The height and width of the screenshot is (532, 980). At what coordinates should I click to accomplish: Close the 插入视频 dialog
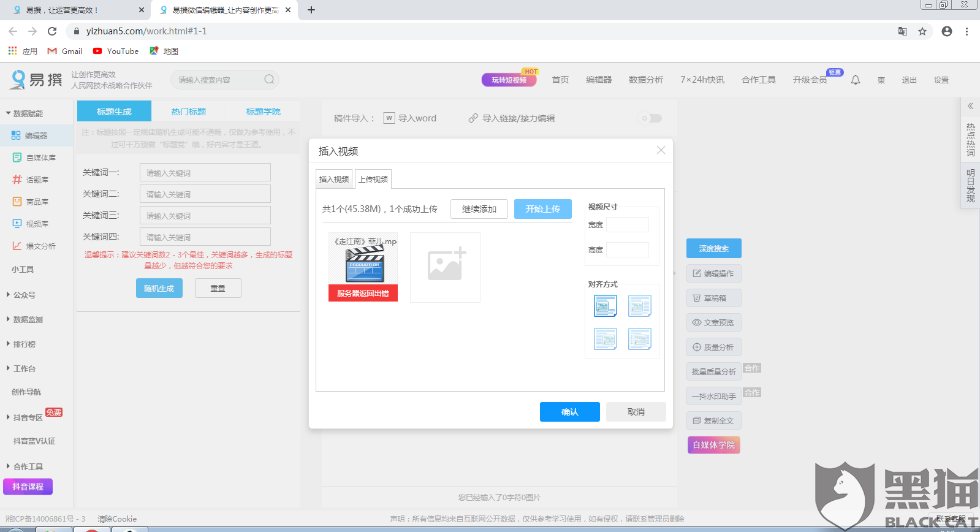coord(661,150)
